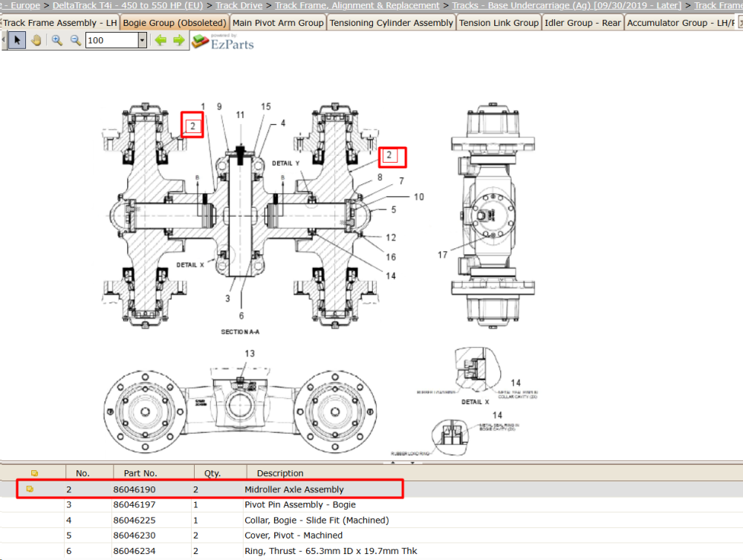743x560 pixels.
Task: Activate the hand pan tool
Action: (x=36, y=40)
